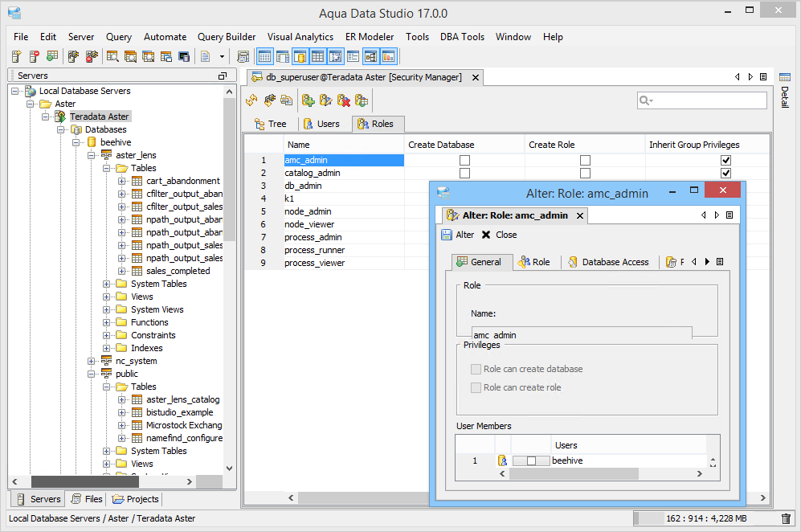Switch to the Projects tab

136,499
